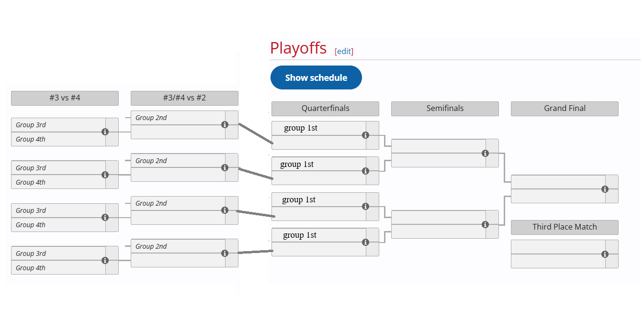This screenshot has width=644, height=309.
Task: Click info icon on upper Semifinals match
Action: point(485,153)
